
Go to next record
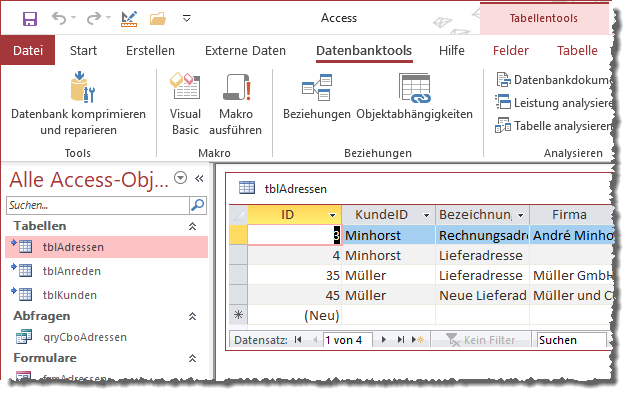pyautogui.click(x=384, y=340)
